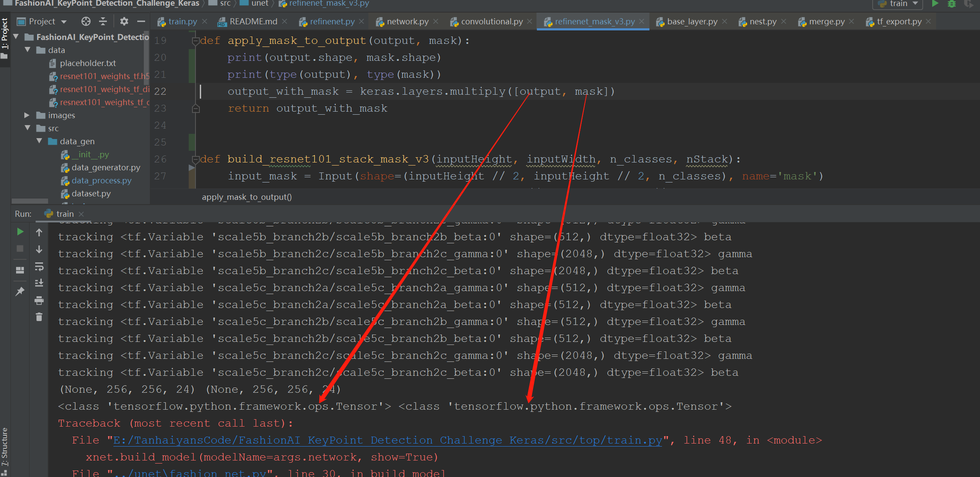Open data_generator.py in project tree
Screen dimensions: 980x477
[106, 167]
